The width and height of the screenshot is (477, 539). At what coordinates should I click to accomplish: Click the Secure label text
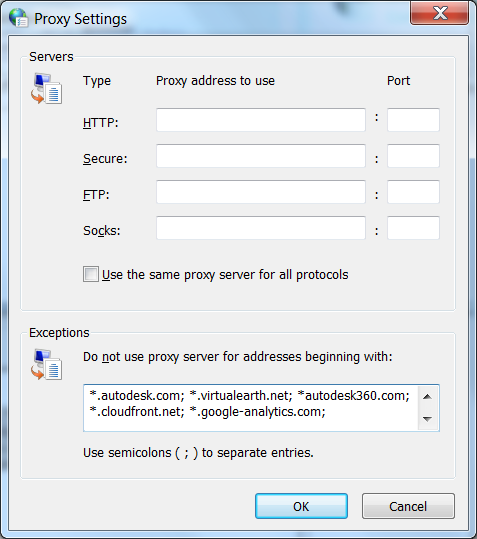point(105,158)
